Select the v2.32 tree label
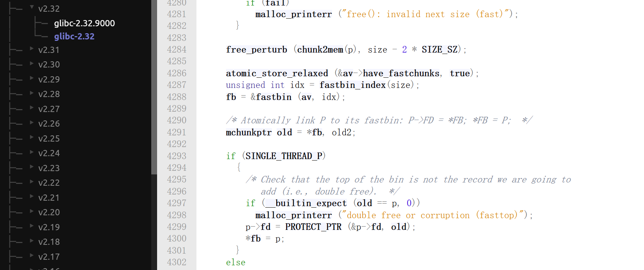The width and height of the screenshot is (644, 270). click(49, 9)
